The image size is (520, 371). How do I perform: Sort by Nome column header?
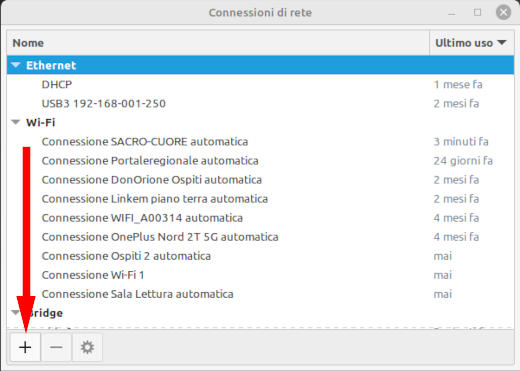tap(218, 43)
